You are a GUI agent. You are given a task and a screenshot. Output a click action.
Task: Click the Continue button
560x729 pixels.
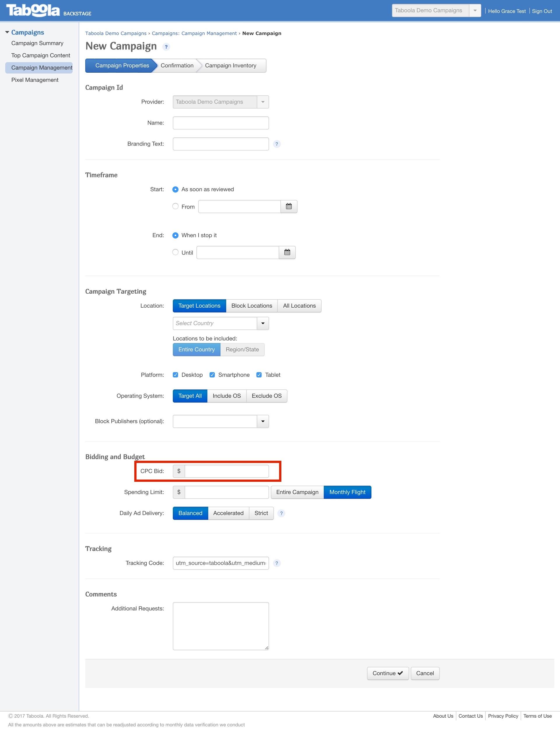coord(388,673)
